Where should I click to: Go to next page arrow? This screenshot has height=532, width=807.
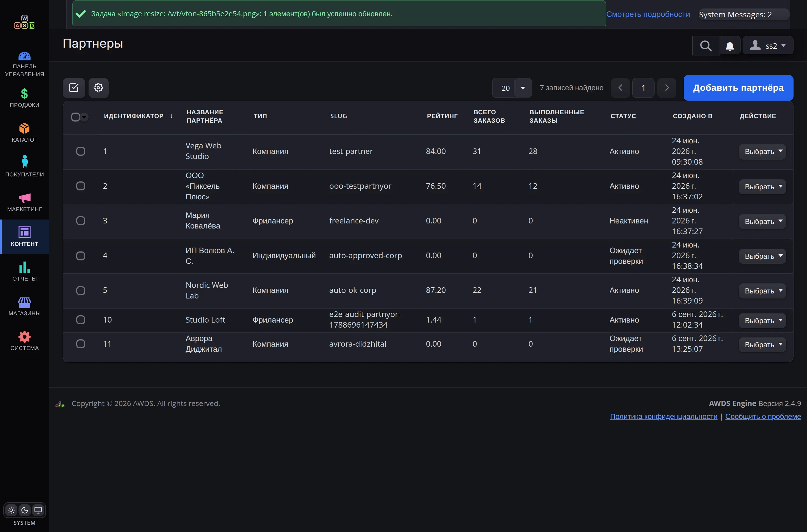(667, 88)
